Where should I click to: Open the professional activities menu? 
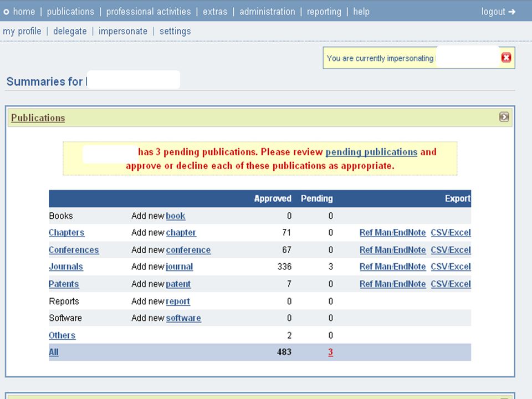149,12
